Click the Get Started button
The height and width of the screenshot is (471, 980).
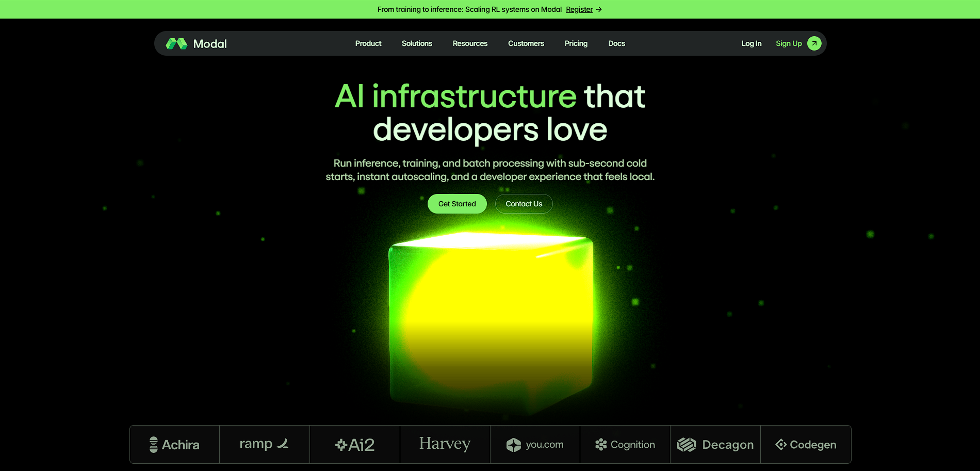coord(457,204)
